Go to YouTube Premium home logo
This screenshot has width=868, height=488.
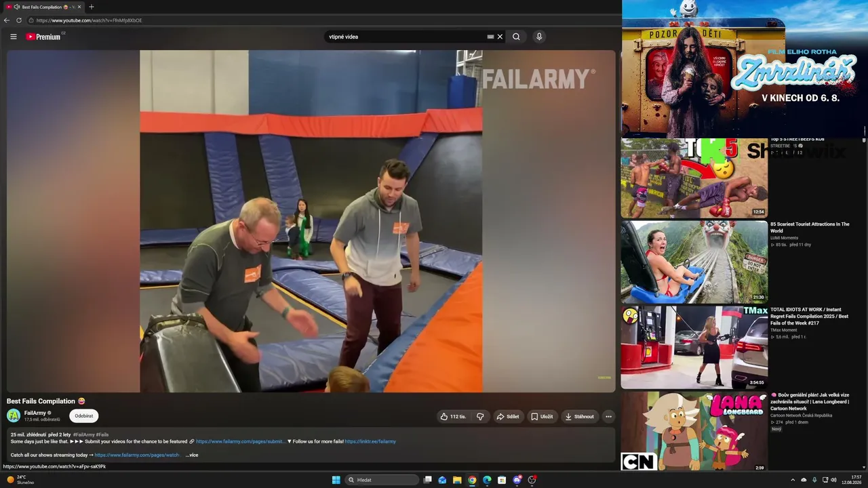point(43,37)
